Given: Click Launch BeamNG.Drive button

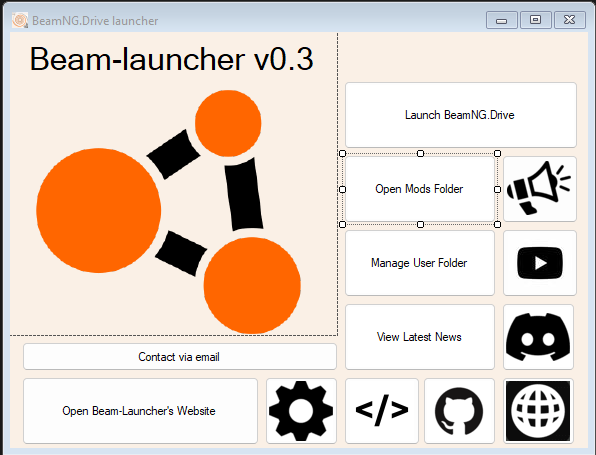Looking at the screenshot, I should pyautogui.click(x=461, y=115).
